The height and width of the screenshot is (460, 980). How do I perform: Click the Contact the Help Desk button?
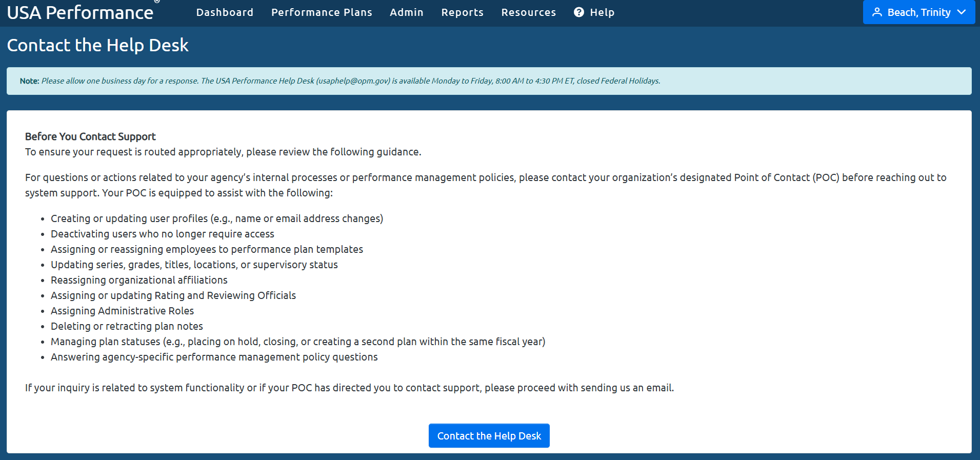(x=489, y=436)
